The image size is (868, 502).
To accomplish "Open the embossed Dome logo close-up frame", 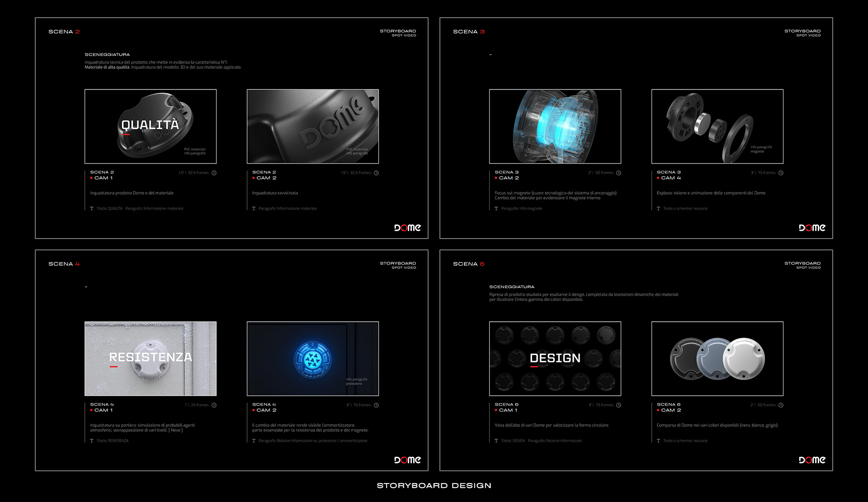I will click(x=313, y=127).
